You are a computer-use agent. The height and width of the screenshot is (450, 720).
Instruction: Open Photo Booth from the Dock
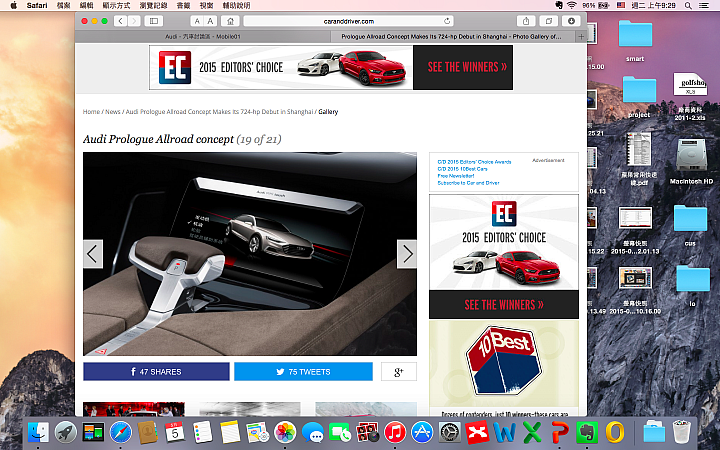click(367, 432)
